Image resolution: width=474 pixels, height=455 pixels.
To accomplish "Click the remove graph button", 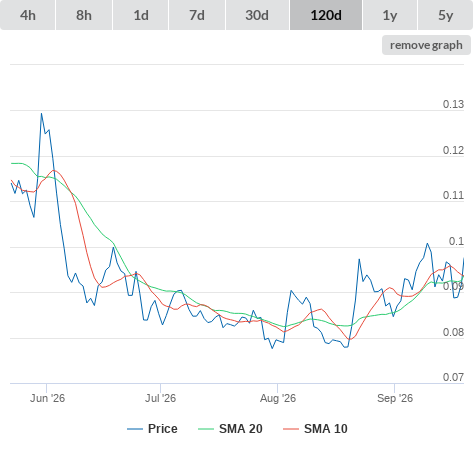I will 426,45.
